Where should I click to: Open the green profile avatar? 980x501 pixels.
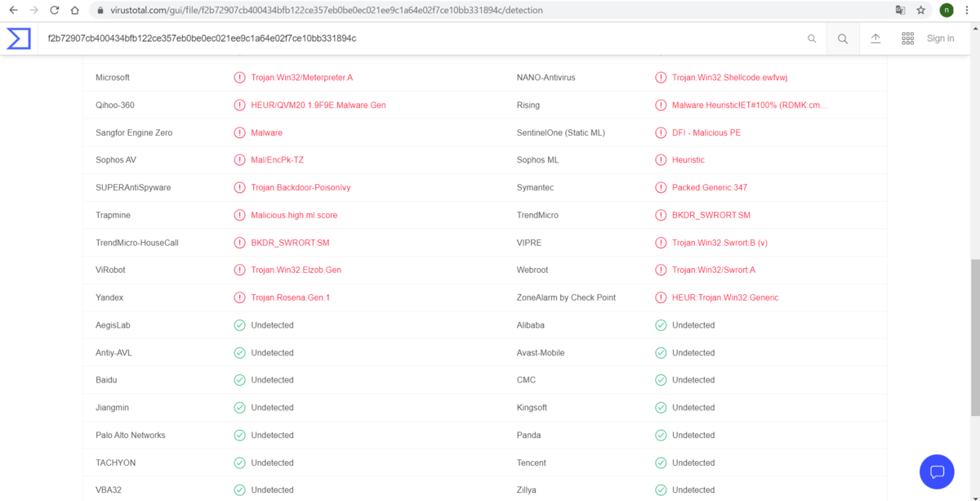[947, 11]
